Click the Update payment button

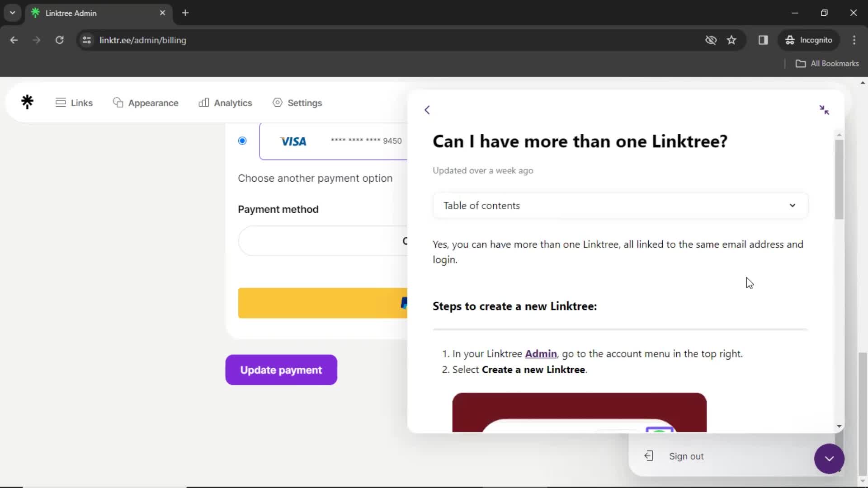point(281,370)
